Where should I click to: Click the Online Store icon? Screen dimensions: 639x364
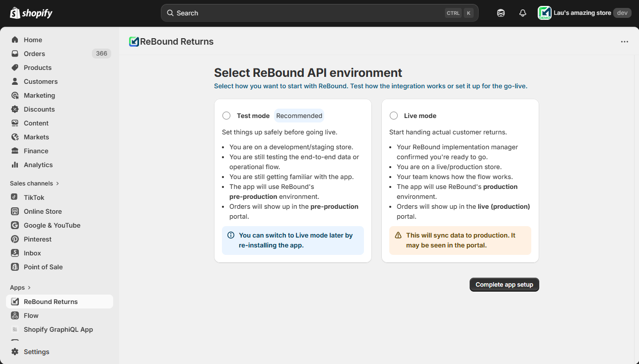click(x=15, y=211)
